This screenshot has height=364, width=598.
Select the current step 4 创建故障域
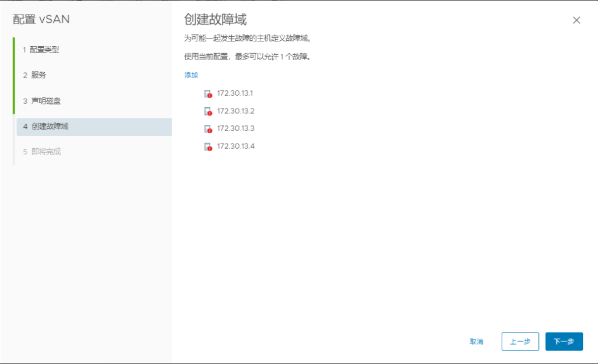point(46,126)
